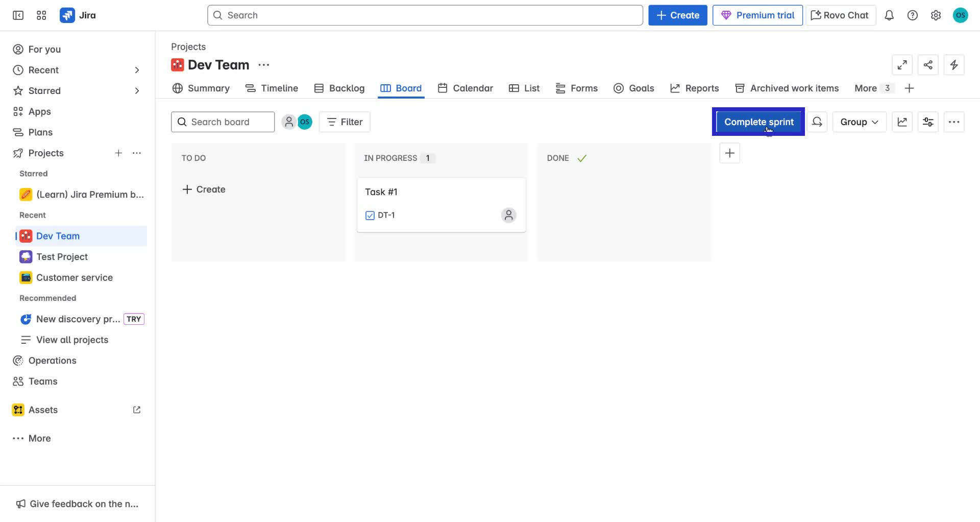
Task: Expand the Starred sidebar section
Action: 137,90
